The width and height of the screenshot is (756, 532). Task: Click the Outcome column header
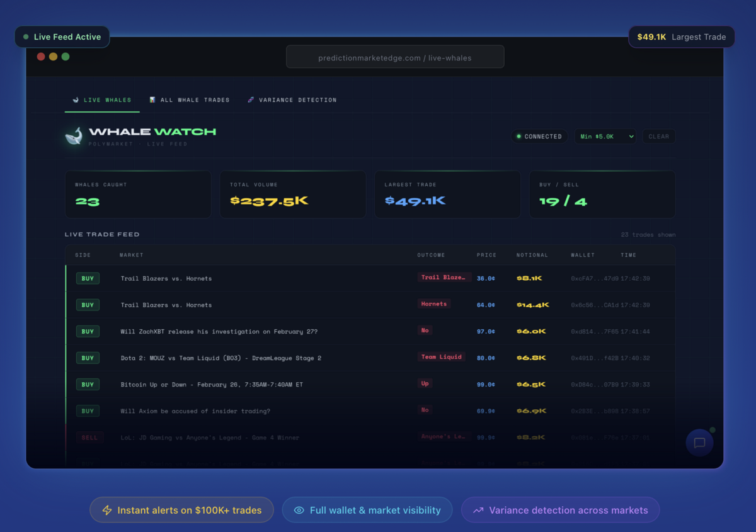[431, 255]
